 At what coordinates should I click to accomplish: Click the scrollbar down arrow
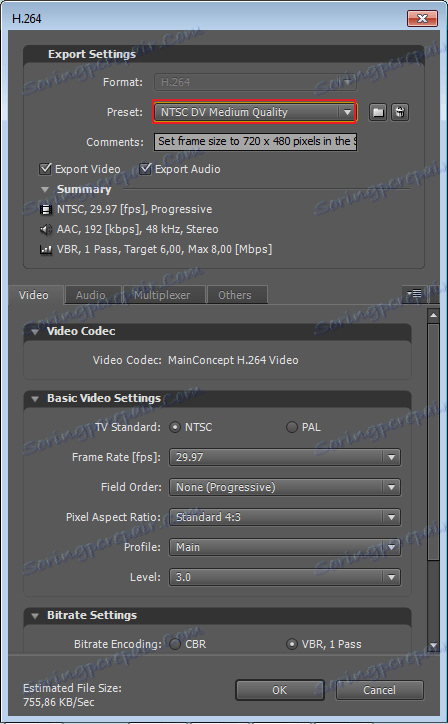pos(433,645)
